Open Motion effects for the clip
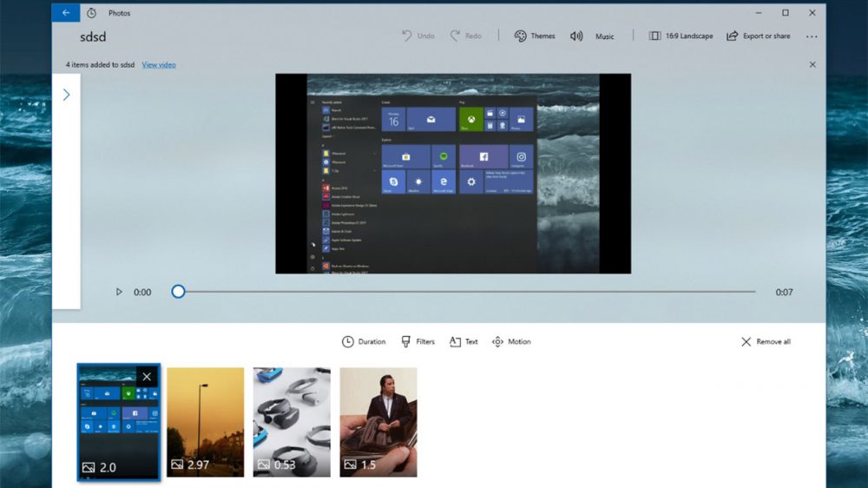Image resolution: width=868 pixels, height=488 pixels. pyautogui.click(x=511, y=341)
